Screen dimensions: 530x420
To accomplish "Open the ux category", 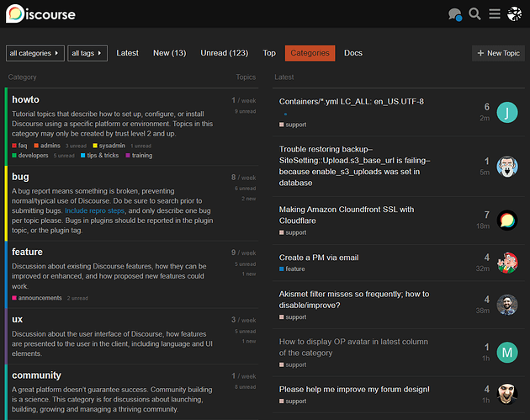I will point(17,320).
